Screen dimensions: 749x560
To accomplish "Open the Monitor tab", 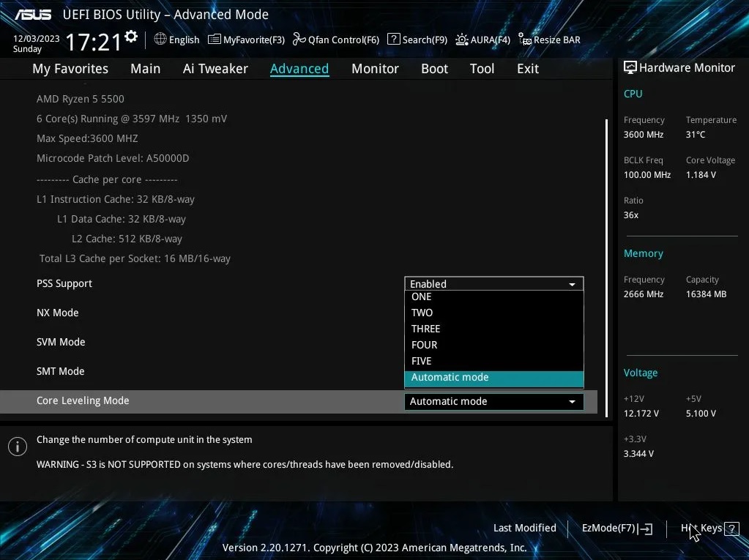I will (375, 69).
